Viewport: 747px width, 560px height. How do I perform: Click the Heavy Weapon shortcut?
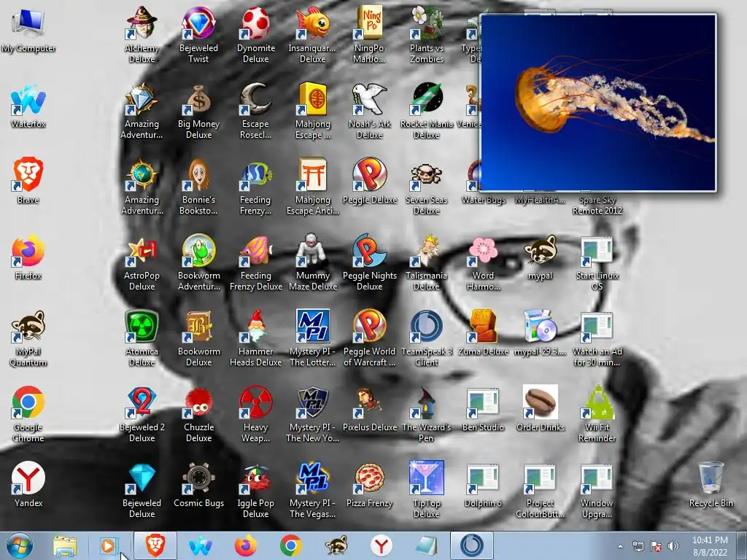click(256, 414)
